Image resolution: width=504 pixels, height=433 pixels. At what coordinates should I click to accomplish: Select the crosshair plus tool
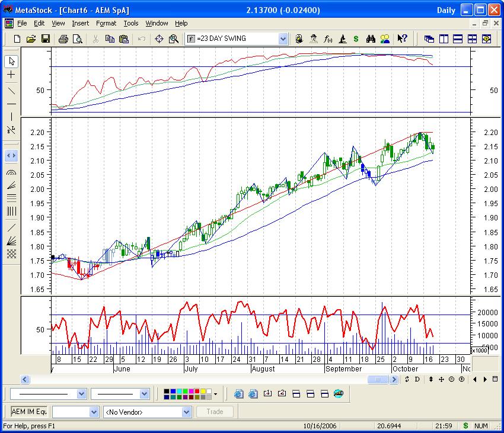pos(11,75)
